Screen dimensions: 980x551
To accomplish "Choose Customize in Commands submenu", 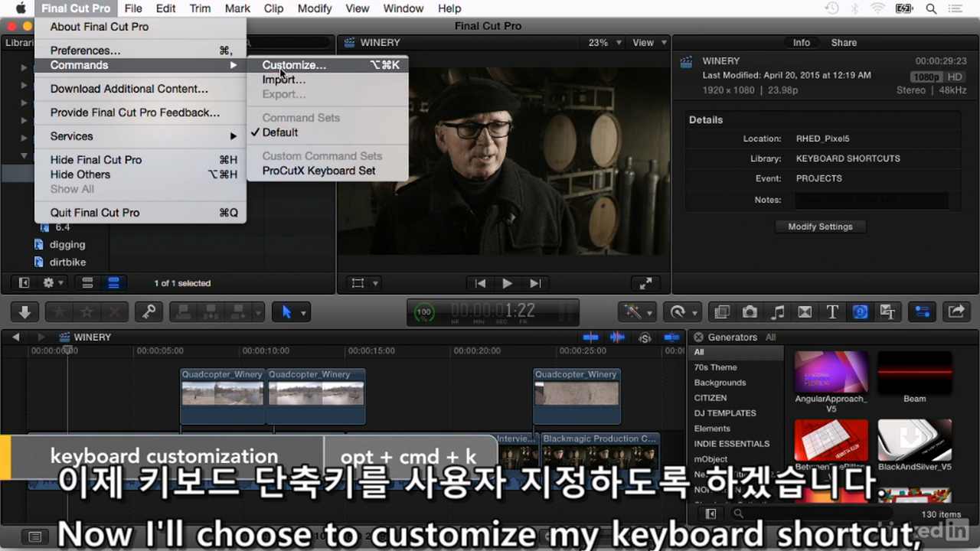I will 327,65.
